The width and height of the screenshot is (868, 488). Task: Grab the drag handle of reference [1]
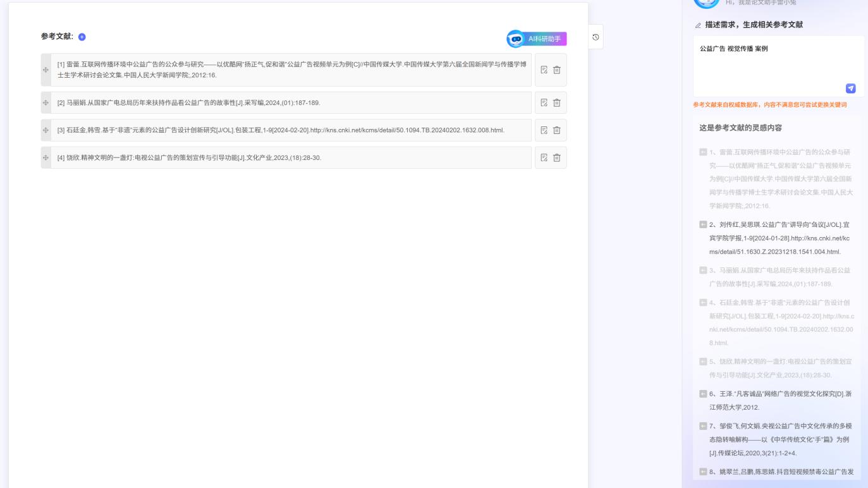tap(46, 70)
